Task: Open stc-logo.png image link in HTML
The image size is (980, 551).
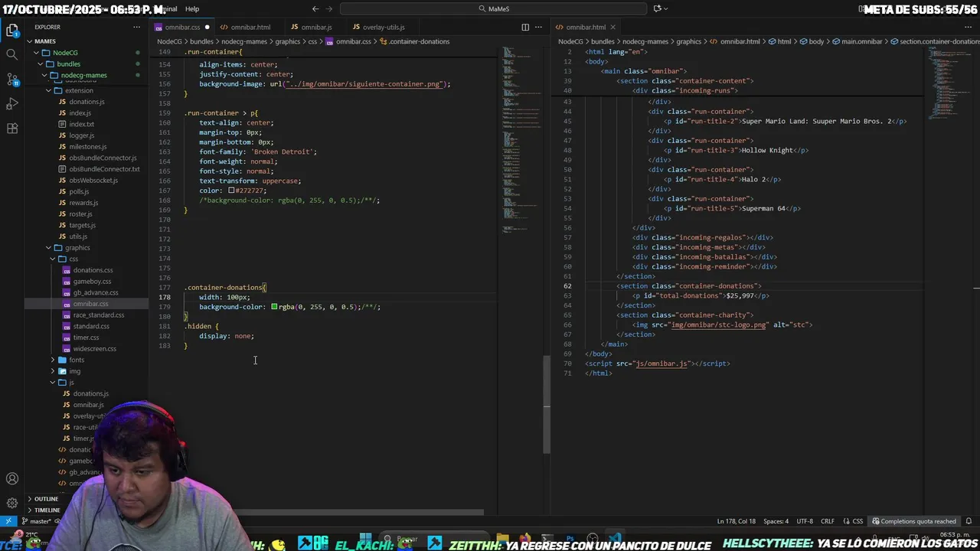Action: click(x=719, y=324)
